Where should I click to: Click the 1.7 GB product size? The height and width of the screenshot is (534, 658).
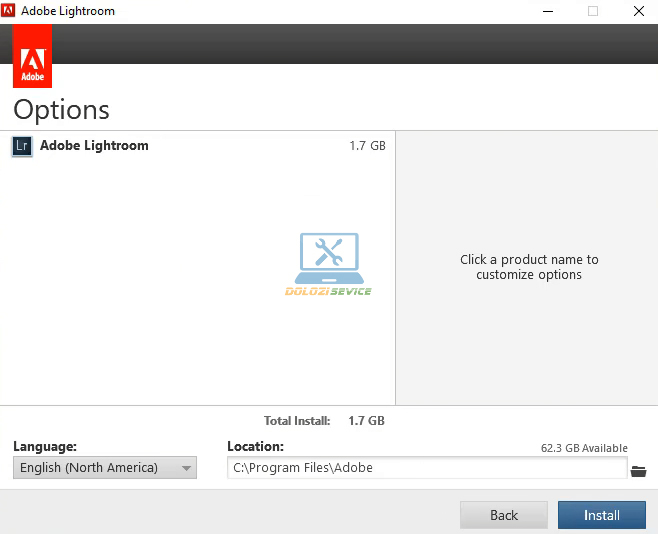[x=366, y=146]
